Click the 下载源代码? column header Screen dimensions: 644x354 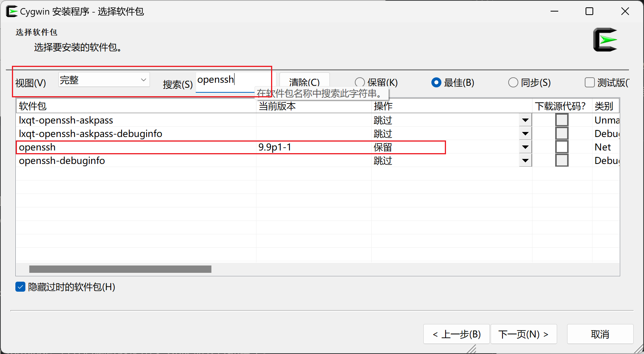(x=562, y=106)
